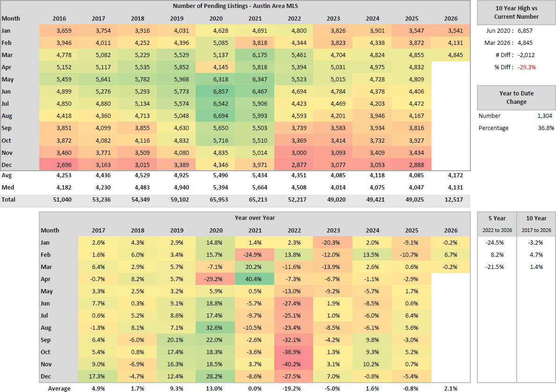The image size is (556, 392).
Task: Click the "Number of Pending Listings - Austin Area MLS" title
Action: pyautogui.click(x=235, y=6)
